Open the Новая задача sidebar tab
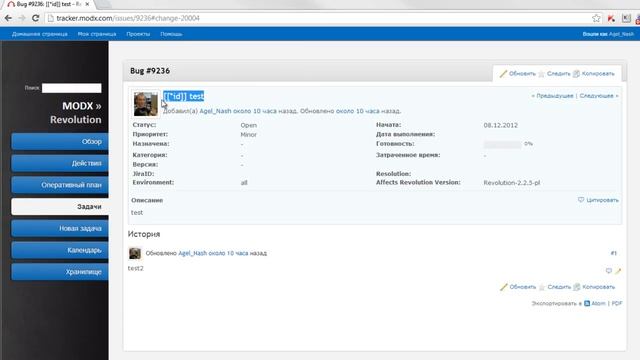The height and width of the screenshot is (360, 640). pos(60,229)
